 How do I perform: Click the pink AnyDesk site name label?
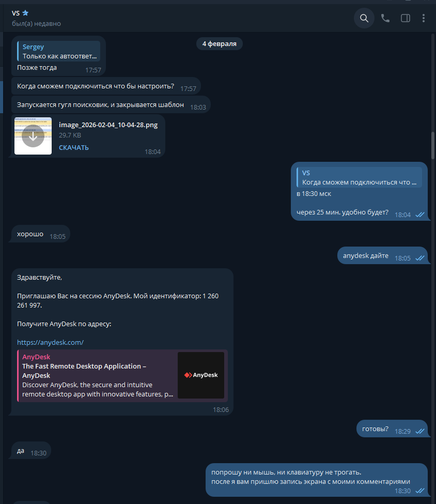click(36, 357)
